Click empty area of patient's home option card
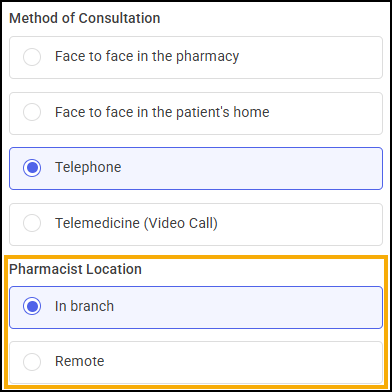Screen dimensions: 392x392 click(325, 113)
